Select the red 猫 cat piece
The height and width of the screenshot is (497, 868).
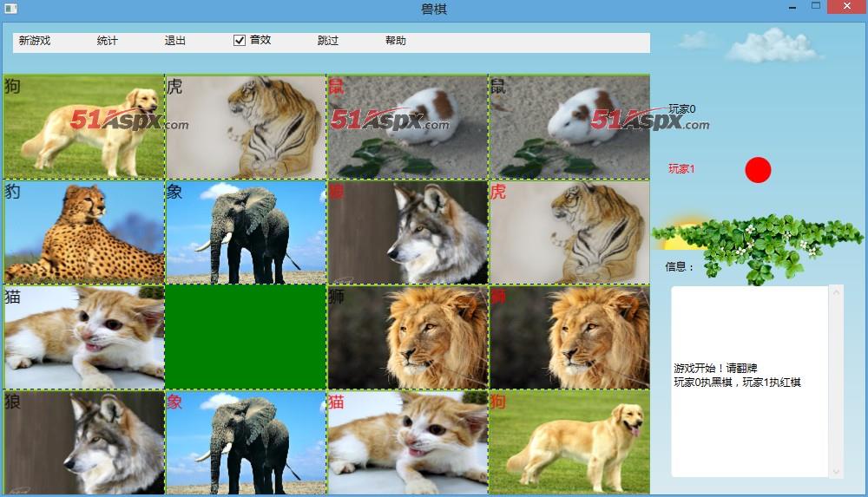(407, 442)
